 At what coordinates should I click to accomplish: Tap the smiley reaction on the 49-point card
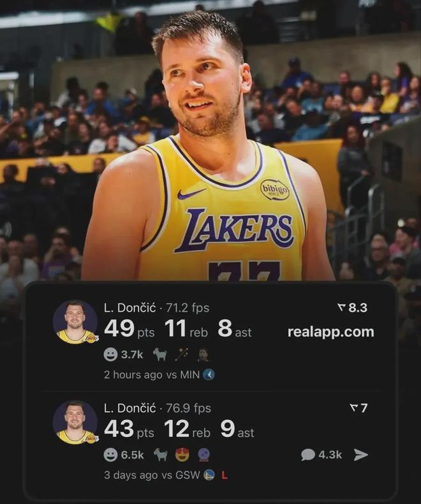point(110,354)
